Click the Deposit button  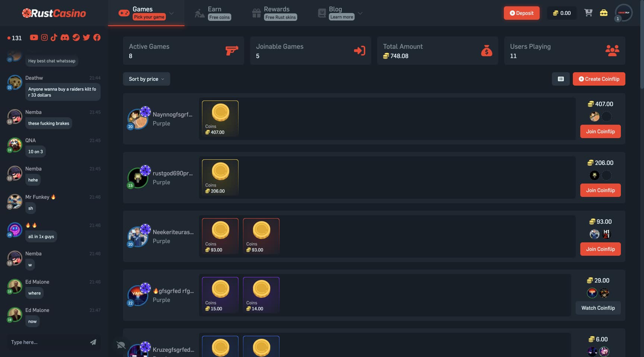click(x=521, y=13)
